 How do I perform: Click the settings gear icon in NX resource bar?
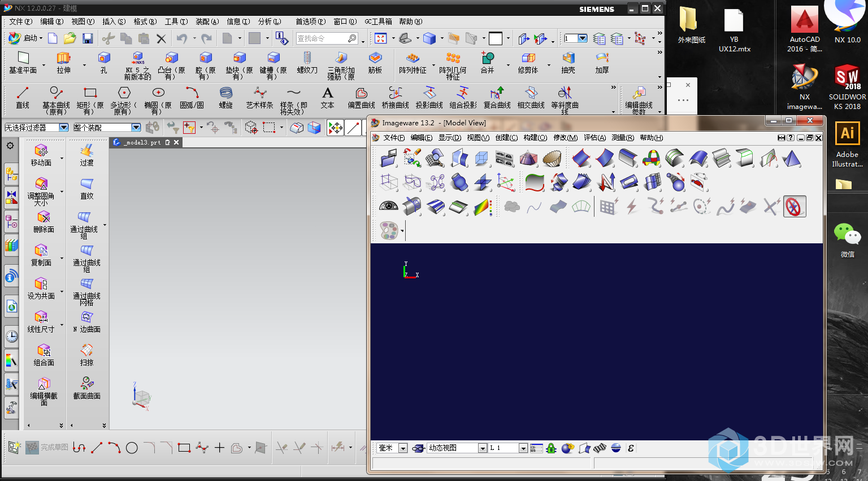[10, 146]
